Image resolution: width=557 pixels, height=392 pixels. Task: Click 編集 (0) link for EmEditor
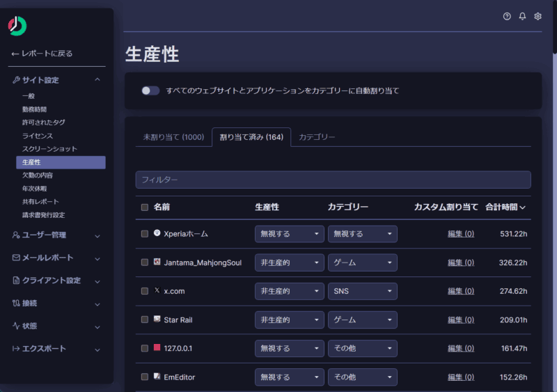(460, 377)
